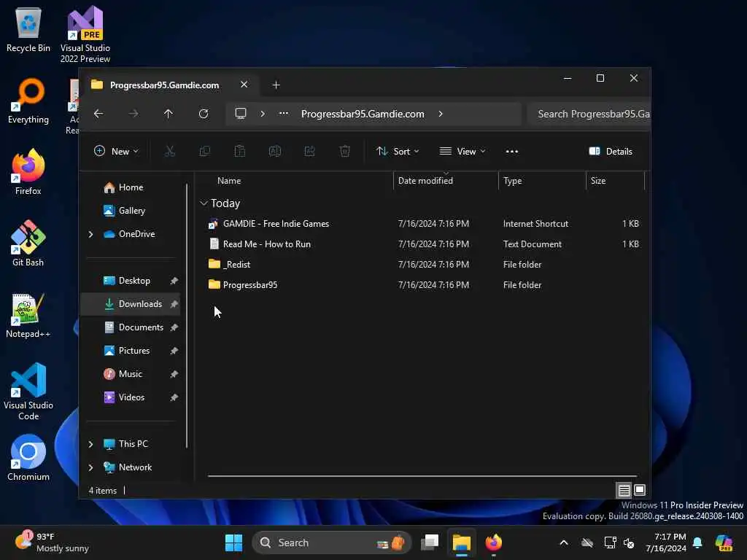Viewport: 747px width, 560px height.
Task: Open Notepad++ desktop icon
Action: [28, 315]
